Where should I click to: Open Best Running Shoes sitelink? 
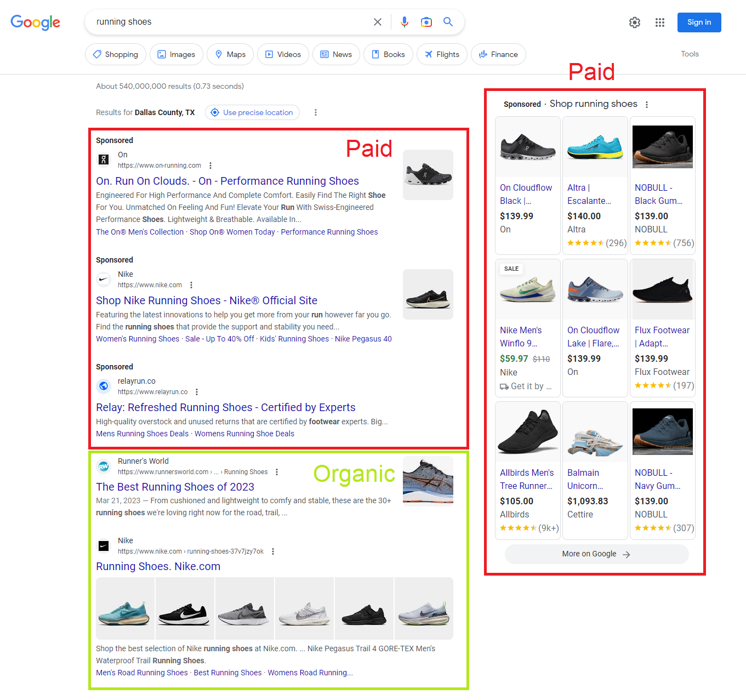click(x=228, y=673)
